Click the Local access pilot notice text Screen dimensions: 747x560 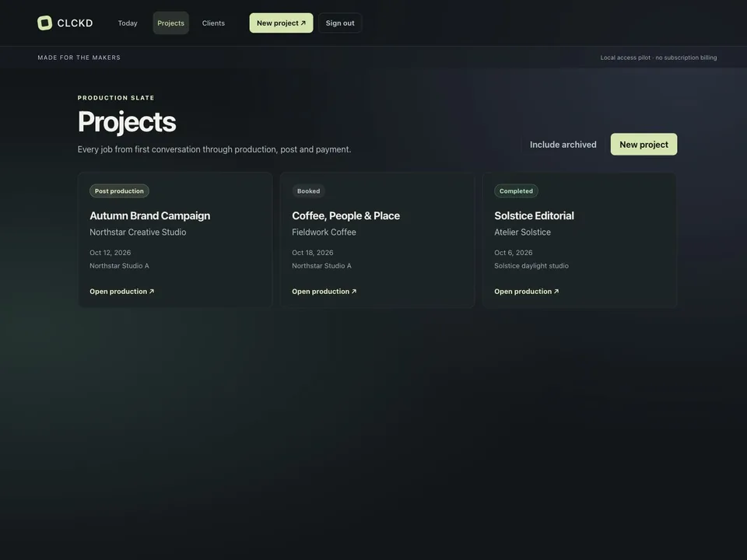click(658, 58)
